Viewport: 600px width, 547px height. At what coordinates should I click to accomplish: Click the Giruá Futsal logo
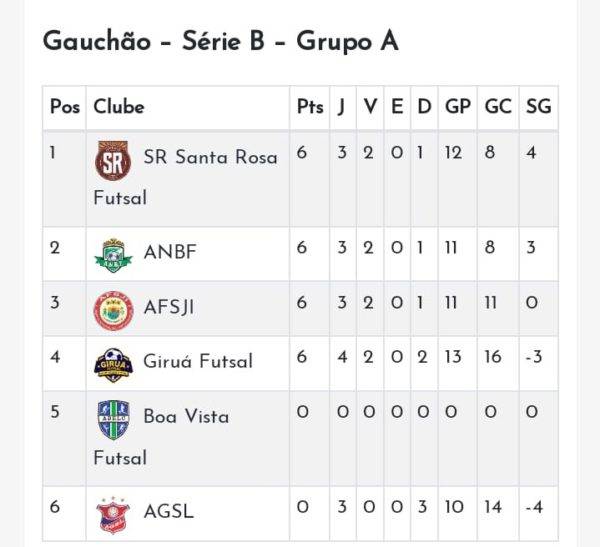tap(113, 365)
